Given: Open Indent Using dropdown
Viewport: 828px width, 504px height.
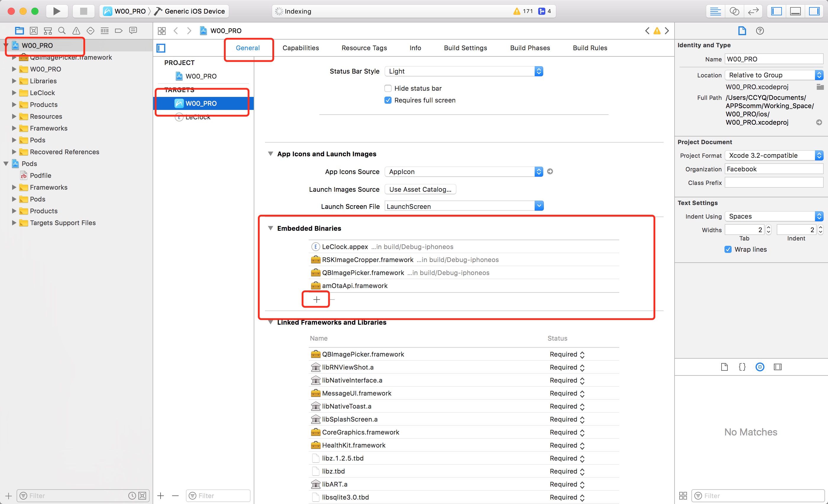Looking at the screenshot, I should pos(774,216).
